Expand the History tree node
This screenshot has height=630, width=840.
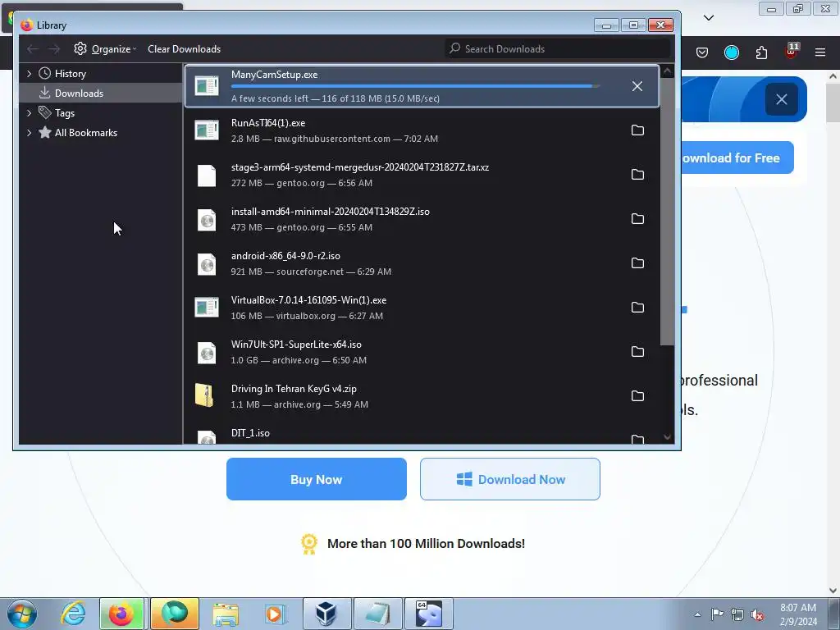tap(30, 73)
